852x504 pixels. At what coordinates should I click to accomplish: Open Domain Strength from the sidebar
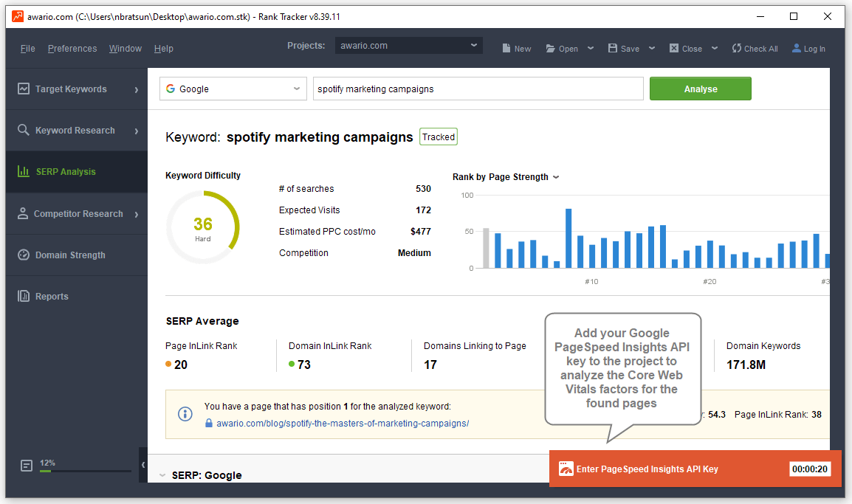(70, 255)
